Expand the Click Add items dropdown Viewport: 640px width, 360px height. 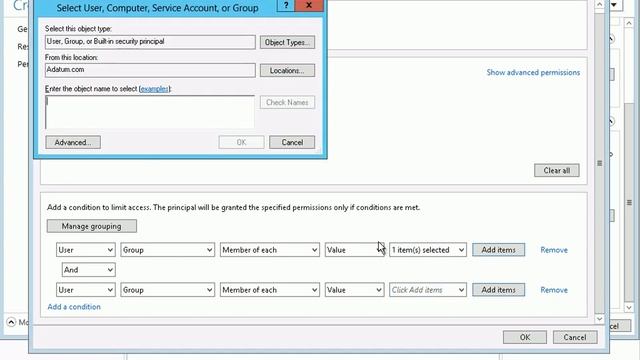click(x=428, y=290)
